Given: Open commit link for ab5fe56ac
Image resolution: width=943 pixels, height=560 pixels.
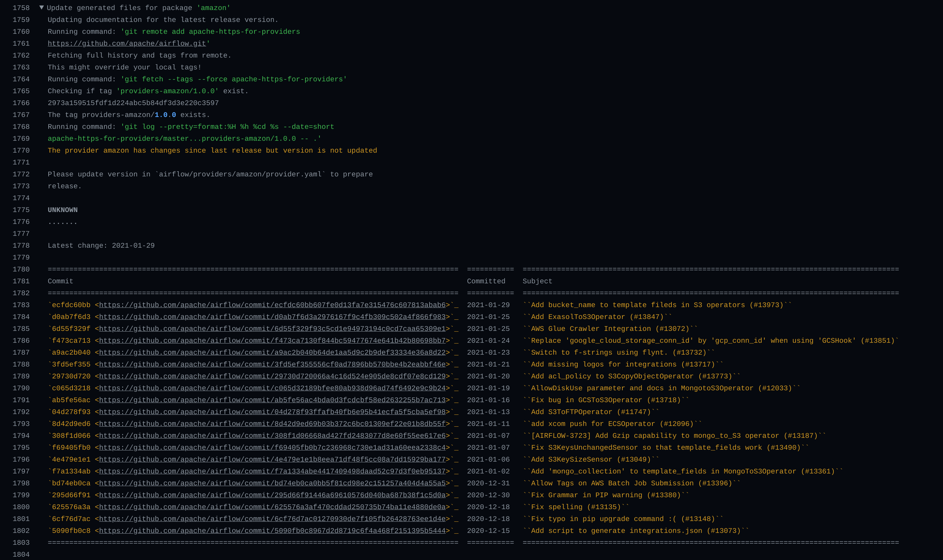Looking at the screenshot, I should click(x=272, y=400).
